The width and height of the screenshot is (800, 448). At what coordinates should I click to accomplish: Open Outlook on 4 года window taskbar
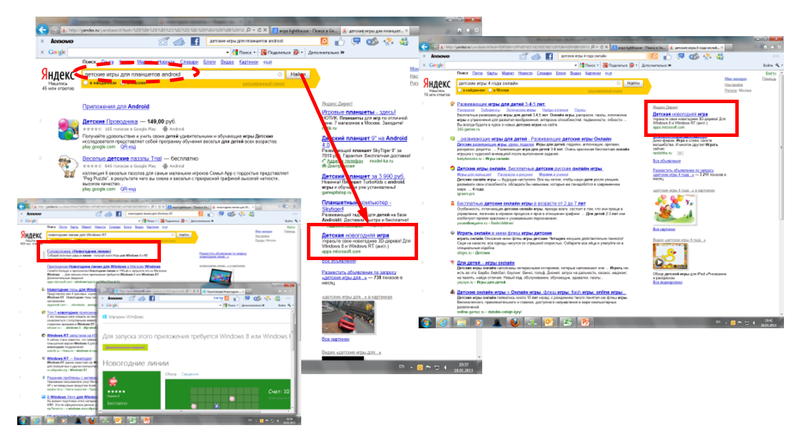(549, 322)
